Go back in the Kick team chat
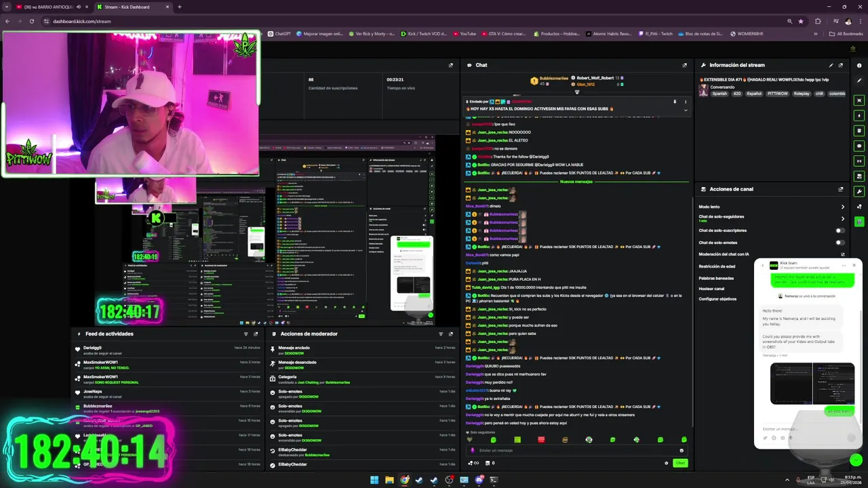The height and width of the screenshot is (488, 868). (x=762, y=265)
